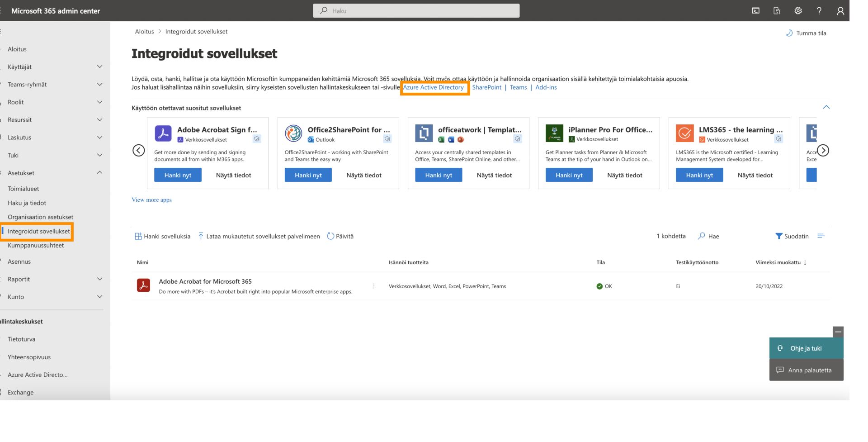Open the account profile icon

coord(840,11)
